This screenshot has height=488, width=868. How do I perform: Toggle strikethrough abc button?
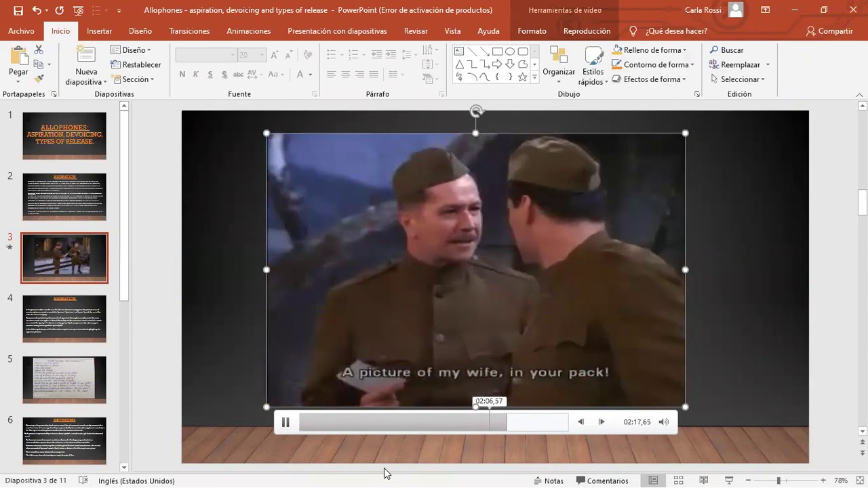pyautogui.click(x=238, y=75)
